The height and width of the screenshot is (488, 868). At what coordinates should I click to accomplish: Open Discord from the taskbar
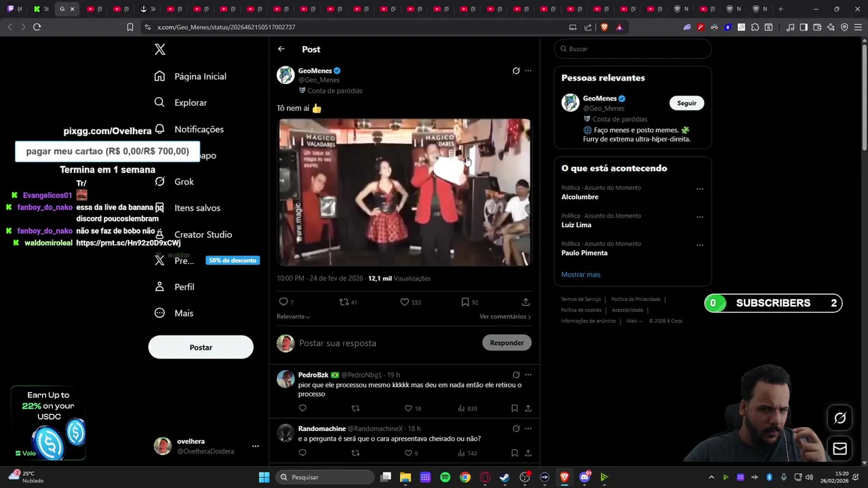point(585,477)
